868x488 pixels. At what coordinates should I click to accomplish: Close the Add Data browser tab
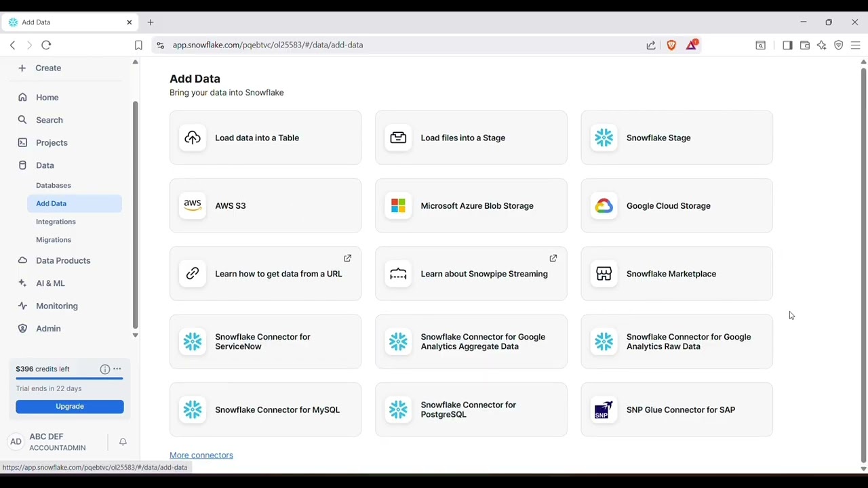(x=130, y=22)
